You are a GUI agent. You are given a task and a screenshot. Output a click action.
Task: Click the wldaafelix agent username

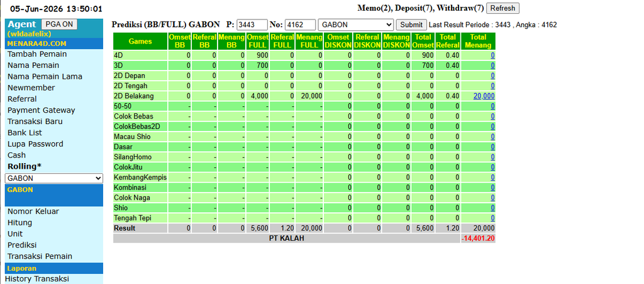click(x=29, y=34)
